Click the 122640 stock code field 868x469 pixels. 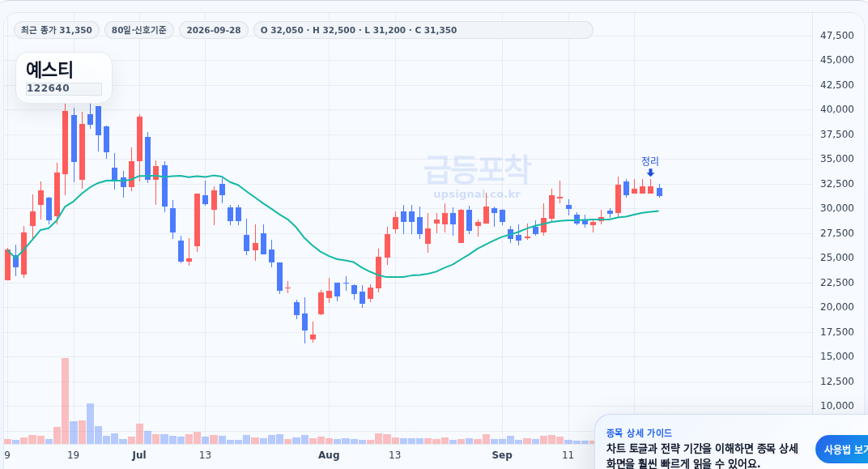coord(64,88)
